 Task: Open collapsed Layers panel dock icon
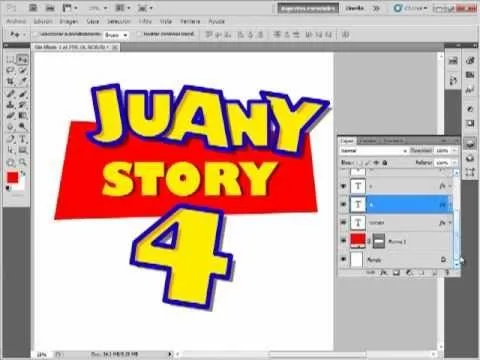tap(470, 144)
